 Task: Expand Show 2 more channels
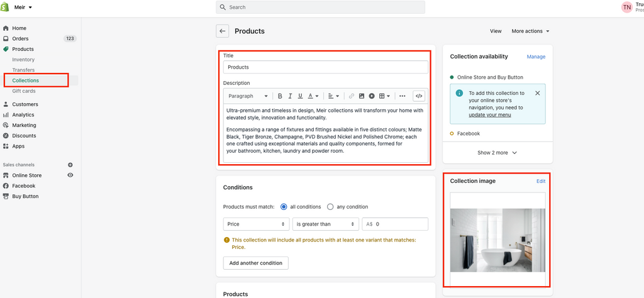click(497, 153)
